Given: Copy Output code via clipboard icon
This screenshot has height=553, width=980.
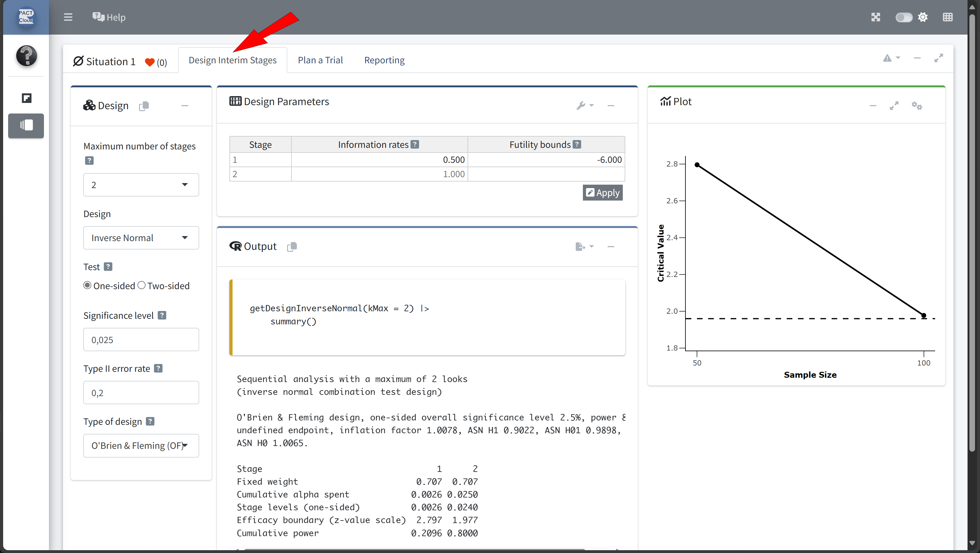Looking at the screenshot, I should click(x=292, y=247).
